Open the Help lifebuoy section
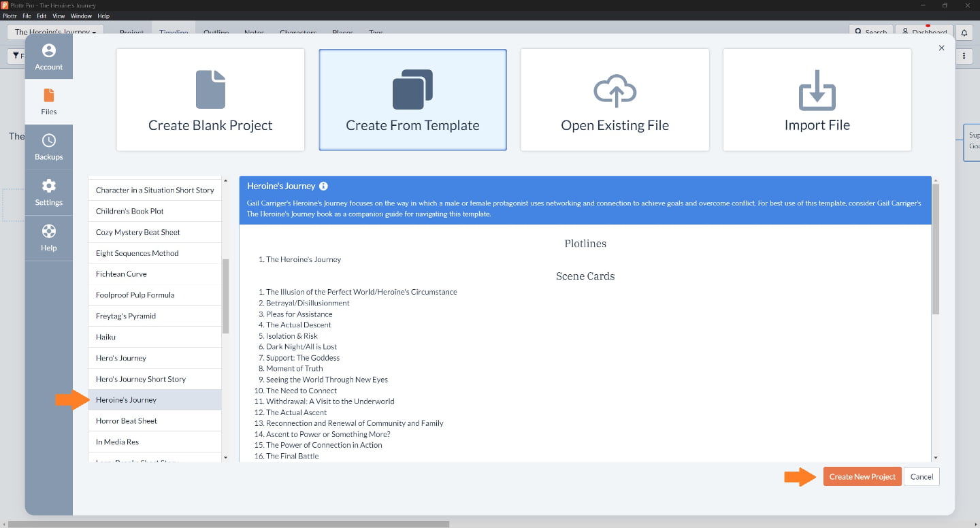The width and height of the screenshot is (980, 528). pyautogui.click(x=49, y=238)
